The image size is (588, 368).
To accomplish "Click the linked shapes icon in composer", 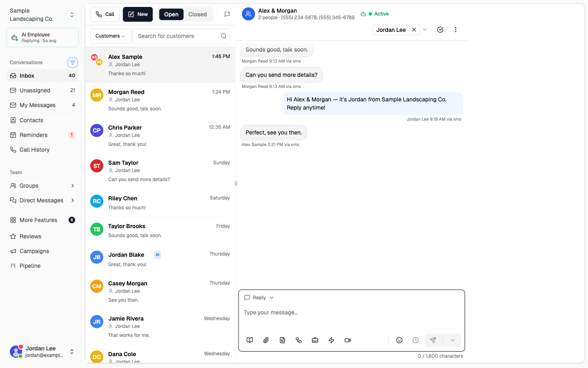I will (x=299, y=340).
